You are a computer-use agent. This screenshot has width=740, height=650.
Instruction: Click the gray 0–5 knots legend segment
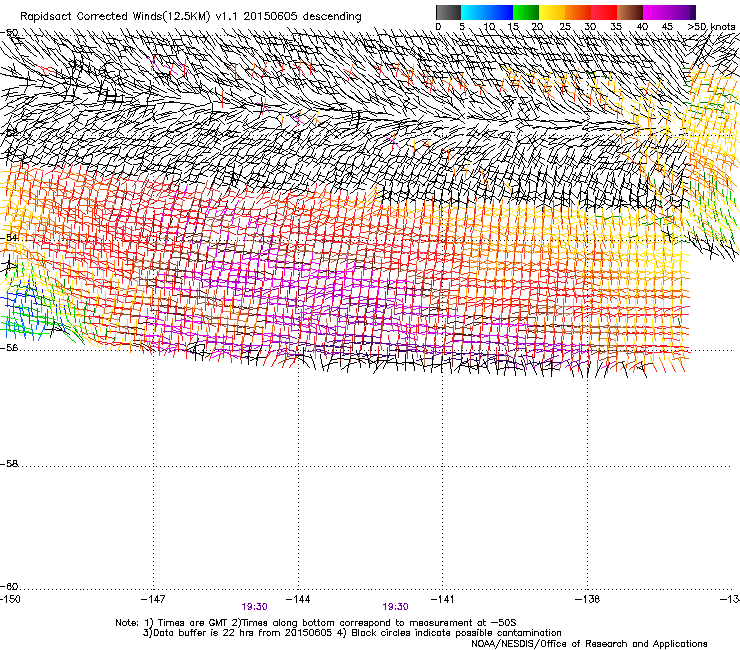[448, 12]
